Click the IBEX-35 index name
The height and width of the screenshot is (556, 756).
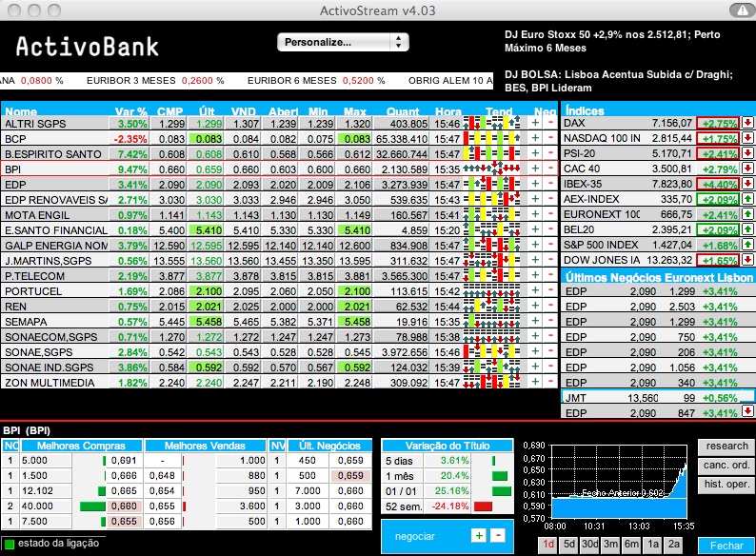click(584, 184)
